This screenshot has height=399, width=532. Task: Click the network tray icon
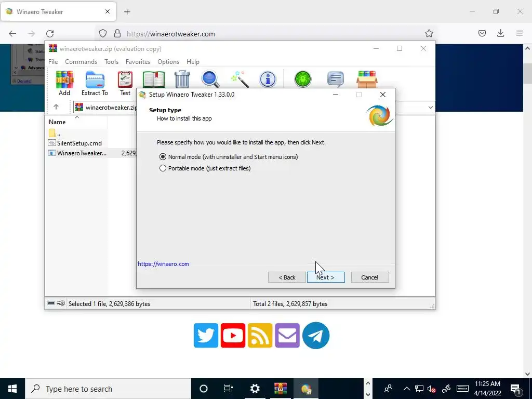pos(419,389)
